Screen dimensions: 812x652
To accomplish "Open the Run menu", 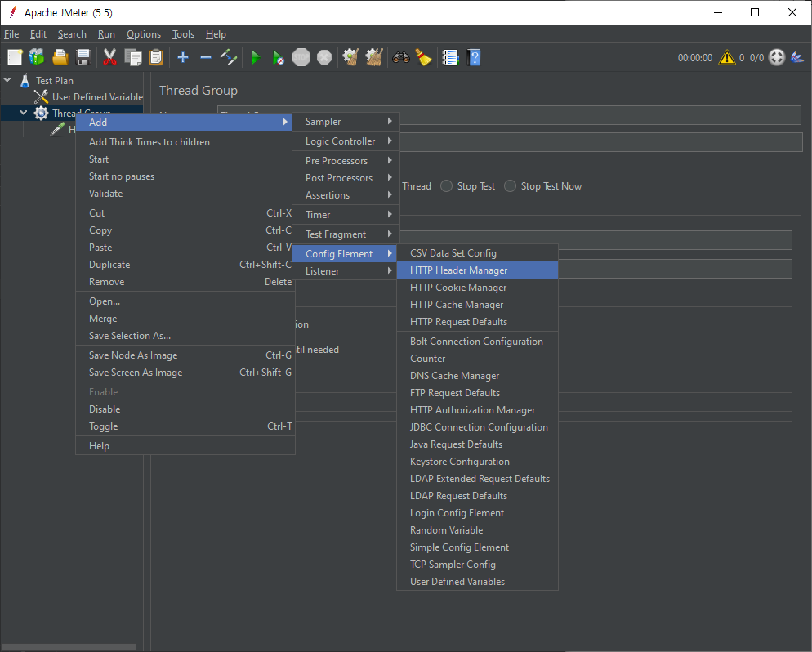I will pos(106,34).
